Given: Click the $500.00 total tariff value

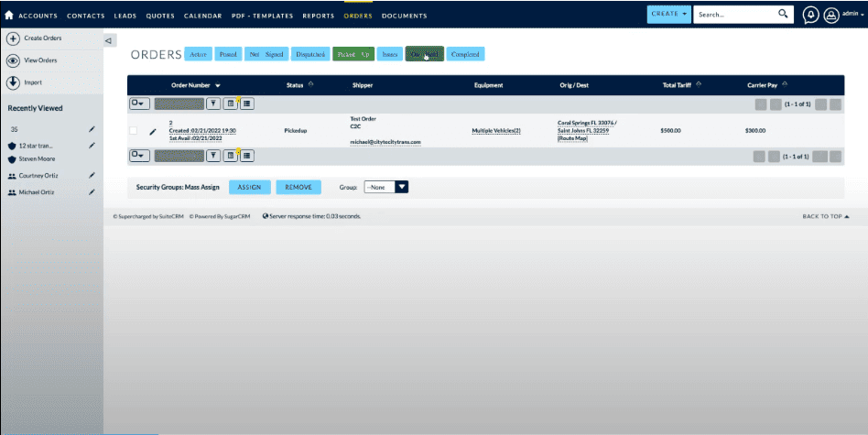Looking at the screenshot, I should 670,131.
